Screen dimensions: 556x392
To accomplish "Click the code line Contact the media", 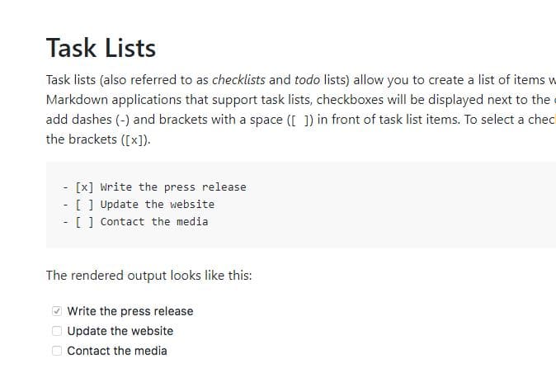I will click(x=135, y=222).
